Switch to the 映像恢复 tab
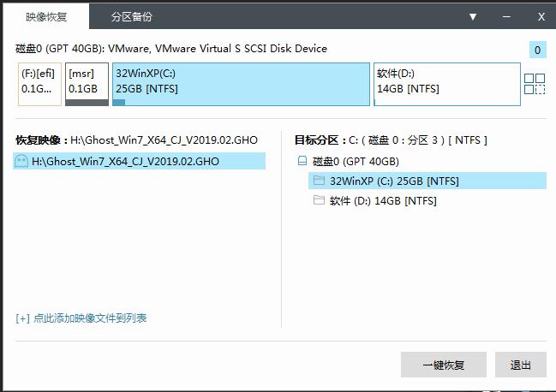This screenshot has width=556, height=392. click(47, 16)
